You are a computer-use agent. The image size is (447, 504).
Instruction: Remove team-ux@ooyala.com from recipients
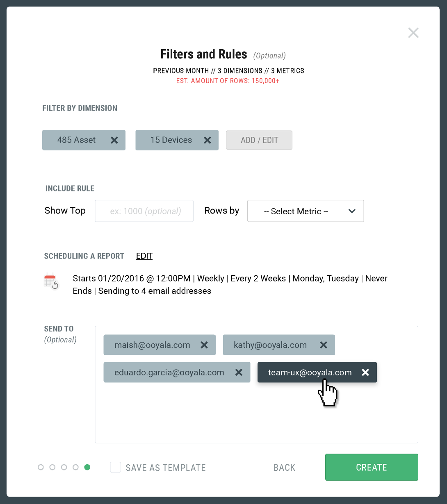point(365,372)
